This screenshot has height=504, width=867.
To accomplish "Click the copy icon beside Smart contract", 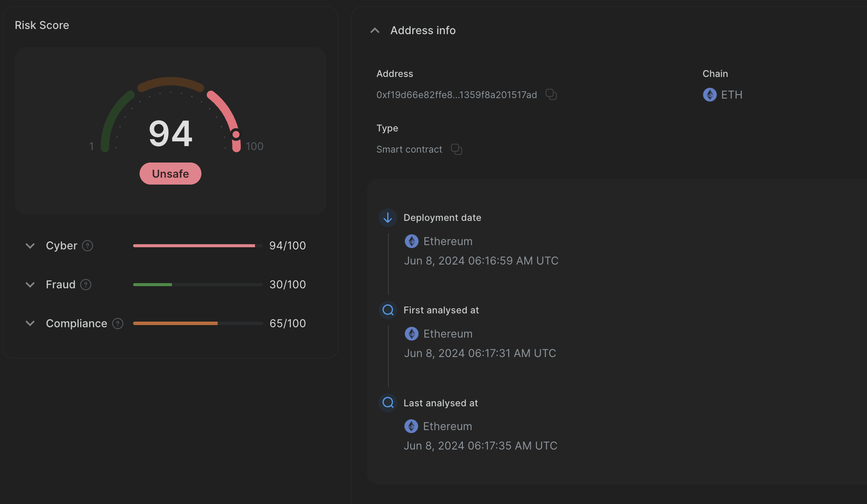I will coord(457,150).
